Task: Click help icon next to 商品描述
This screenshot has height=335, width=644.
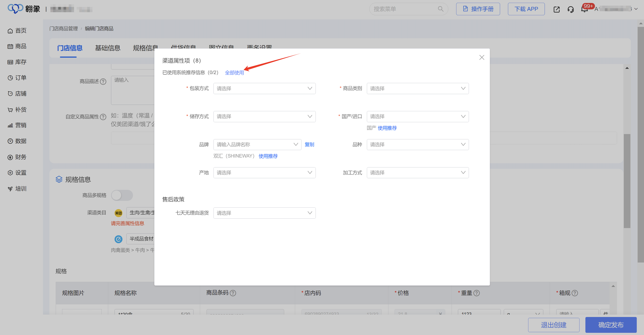Action: pyautogui.click(x=103, y=82)
